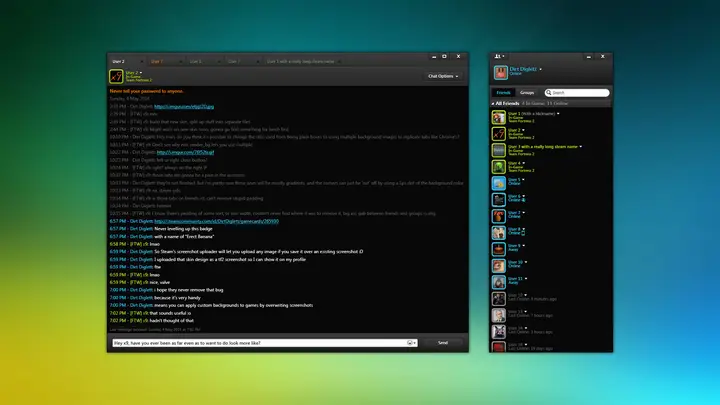This screenshot has height=405, width=720.
Task: Open the imgur .gif link in chat
Action: 186,152
